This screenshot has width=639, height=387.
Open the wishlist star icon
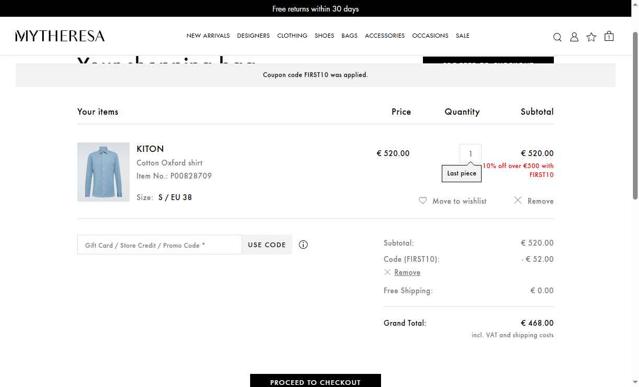tap(591, 37)
